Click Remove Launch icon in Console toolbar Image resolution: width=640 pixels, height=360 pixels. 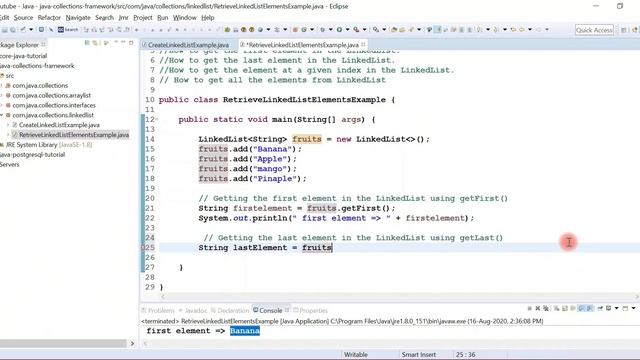538,308
